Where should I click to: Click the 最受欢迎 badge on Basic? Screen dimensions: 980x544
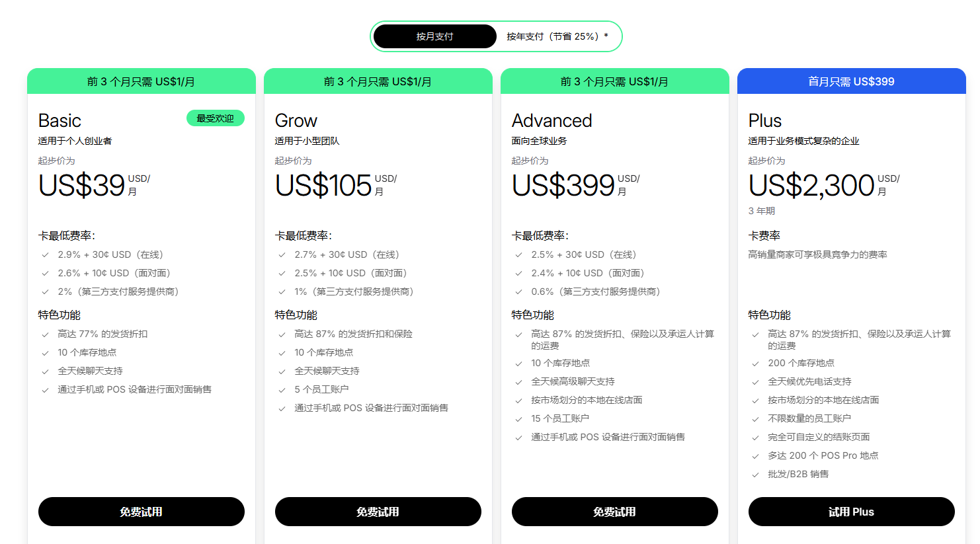point(216,118)
